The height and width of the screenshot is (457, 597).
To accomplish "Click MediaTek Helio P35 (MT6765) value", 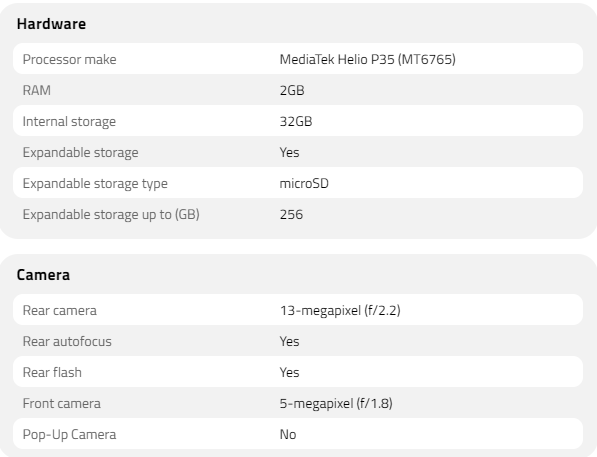I will coord(367,59).
